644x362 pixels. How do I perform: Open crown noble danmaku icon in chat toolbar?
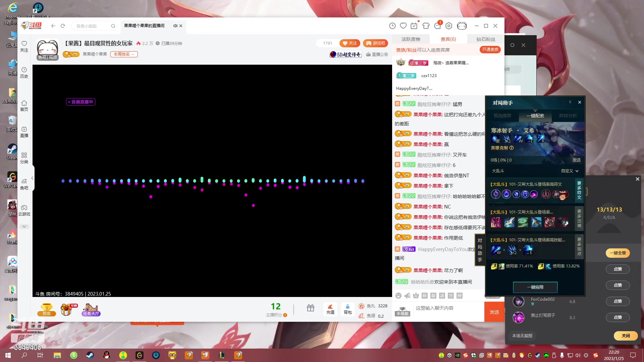pyautogui.click(x=416, y=296)
